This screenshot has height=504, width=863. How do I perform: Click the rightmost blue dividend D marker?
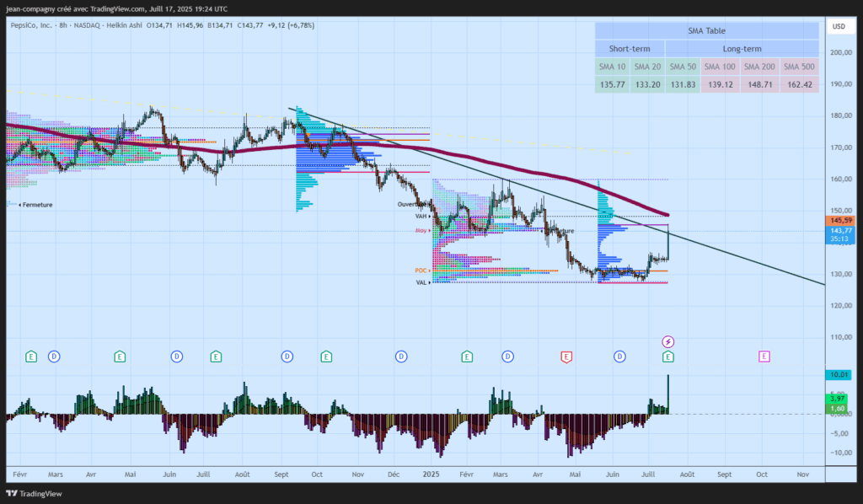click(x=619, y=357)
